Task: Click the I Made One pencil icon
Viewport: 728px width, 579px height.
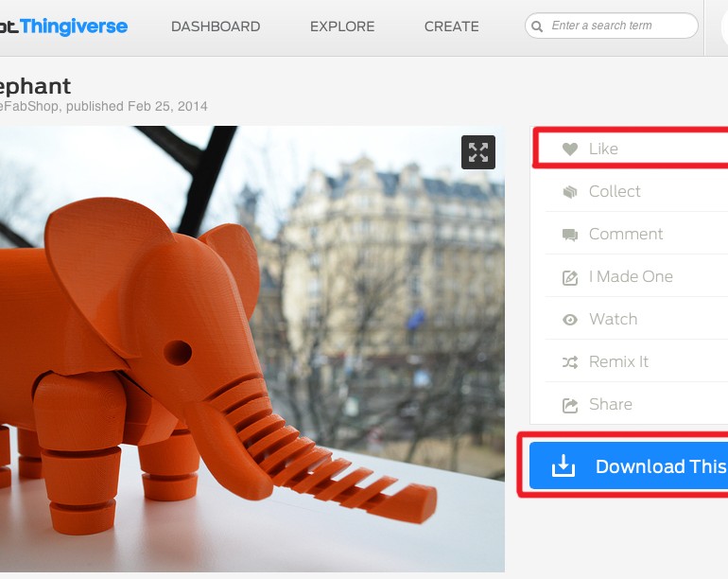Action: (x=570, y=277)
